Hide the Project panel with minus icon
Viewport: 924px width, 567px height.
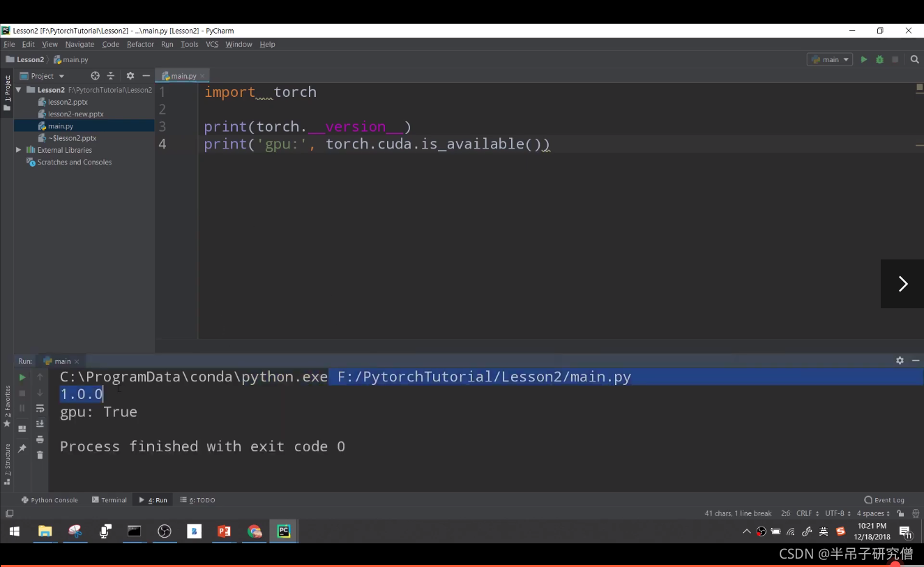(x=146, y=75)
